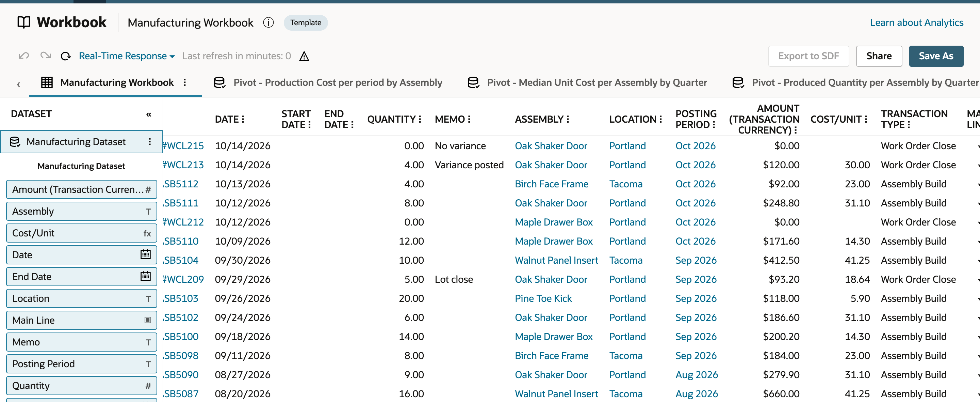Open Pivot - Median Unit Cost tab
The width and height of the screenshot is (980, 402).
point(587,82)
